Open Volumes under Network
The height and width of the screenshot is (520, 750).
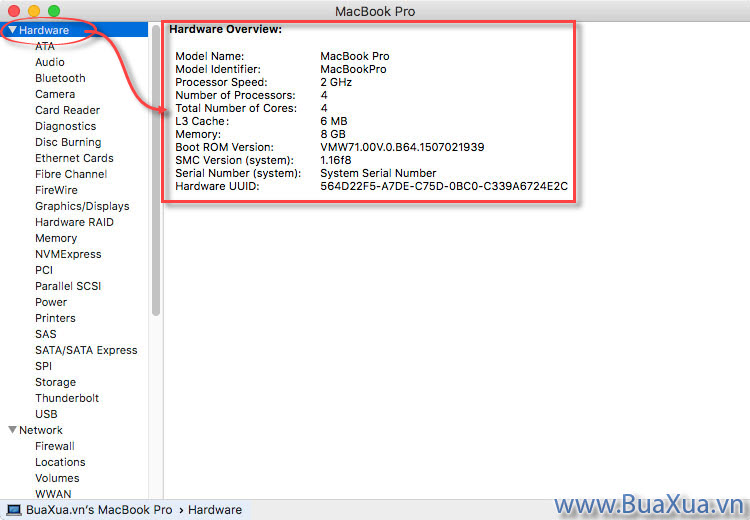pyautogui.click(x=57, y=478)
